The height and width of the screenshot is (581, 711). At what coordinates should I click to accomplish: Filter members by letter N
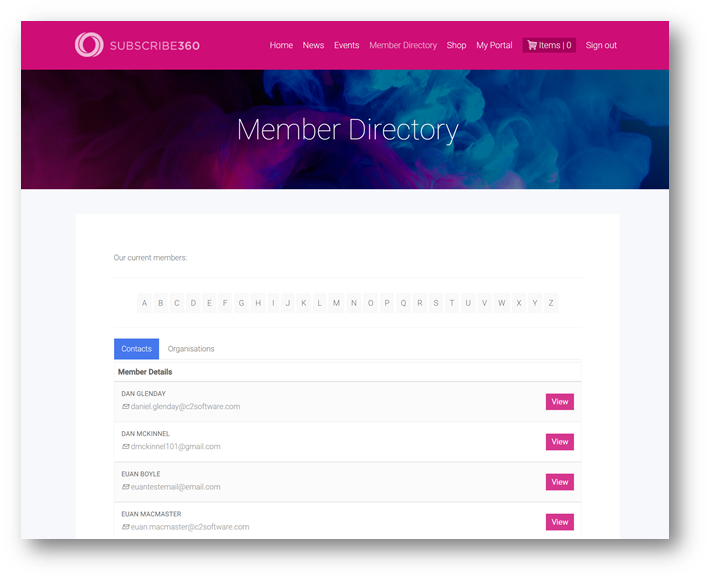[x=354, y=303]
